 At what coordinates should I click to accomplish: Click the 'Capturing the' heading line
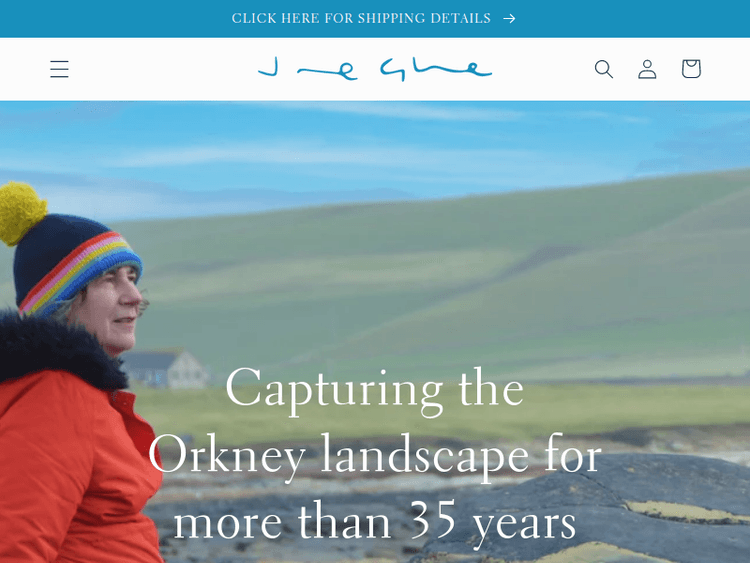(x=375, y=389)
